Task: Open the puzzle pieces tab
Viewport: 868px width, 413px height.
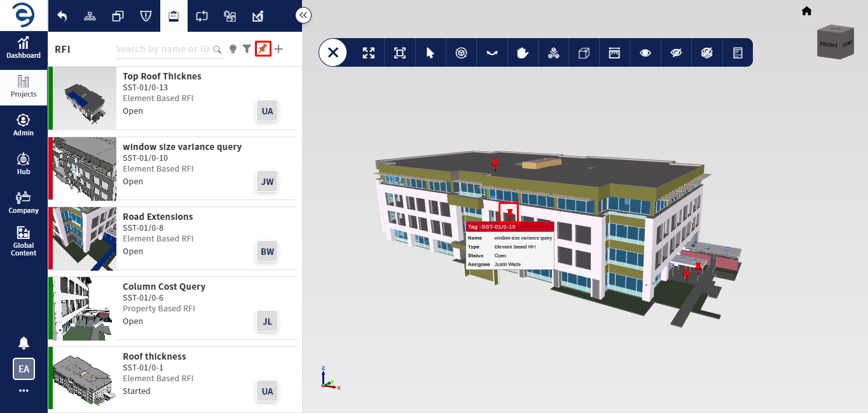Action: click(230, 16)
